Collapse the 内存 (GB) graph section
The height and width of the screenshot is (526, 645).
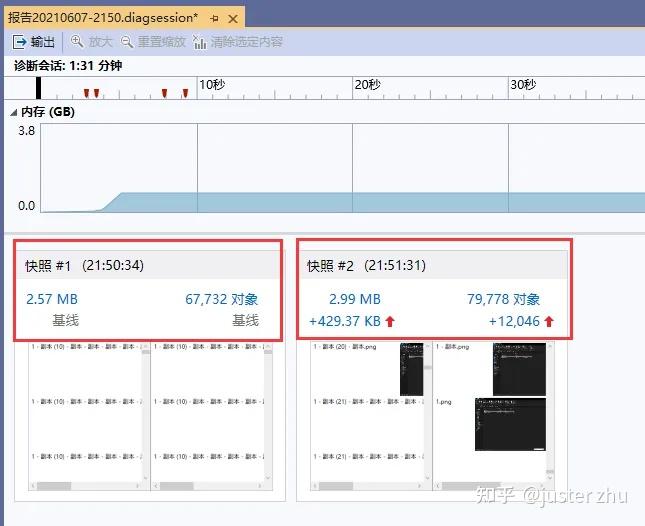click(14, 112)
